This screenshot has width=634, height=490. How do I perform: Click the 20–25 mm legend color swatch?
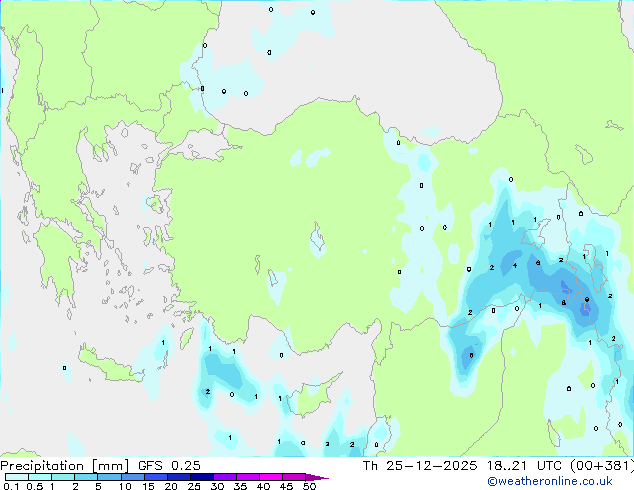178,477
